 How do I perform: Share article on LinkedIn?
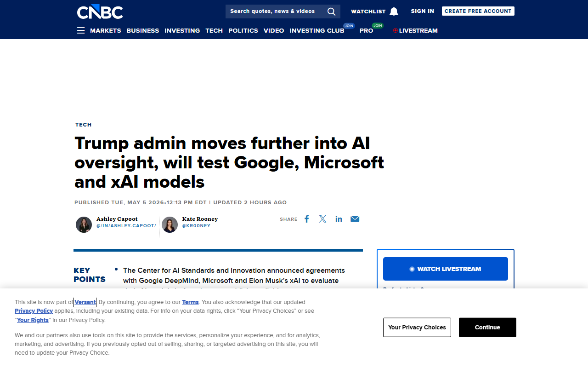point(339,219)
